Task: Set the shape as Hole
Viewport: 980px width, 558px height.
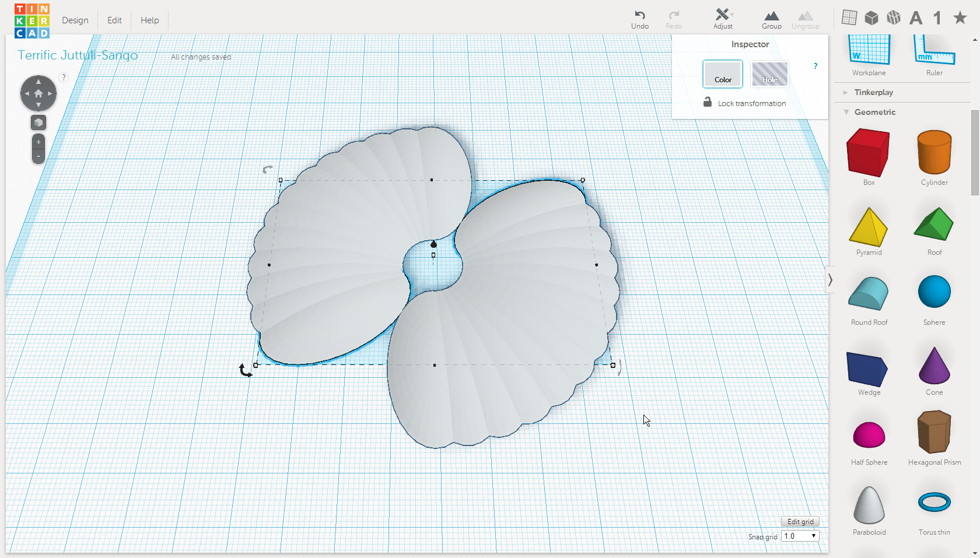Action: (x=770, y=74)
